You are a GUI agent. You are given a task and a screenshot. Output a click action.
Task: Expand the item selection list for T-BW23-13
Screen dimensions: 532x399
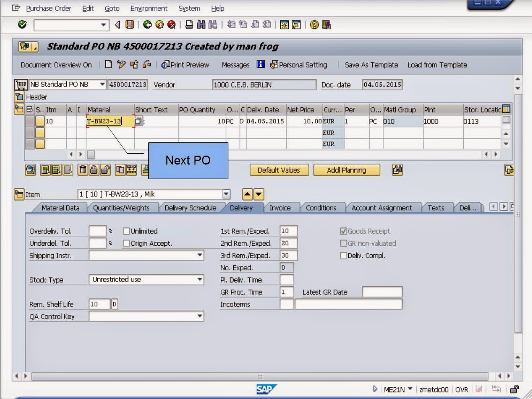225,194
